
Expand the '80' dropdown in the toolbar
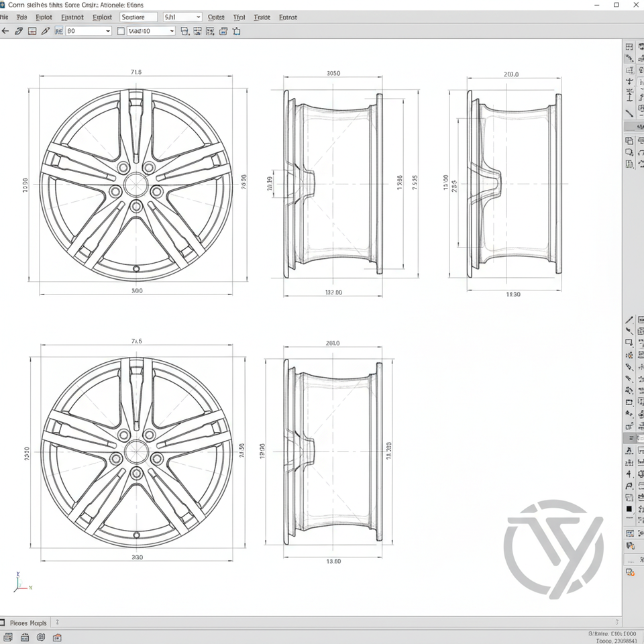pyautogui.click(x=107, y=31)
